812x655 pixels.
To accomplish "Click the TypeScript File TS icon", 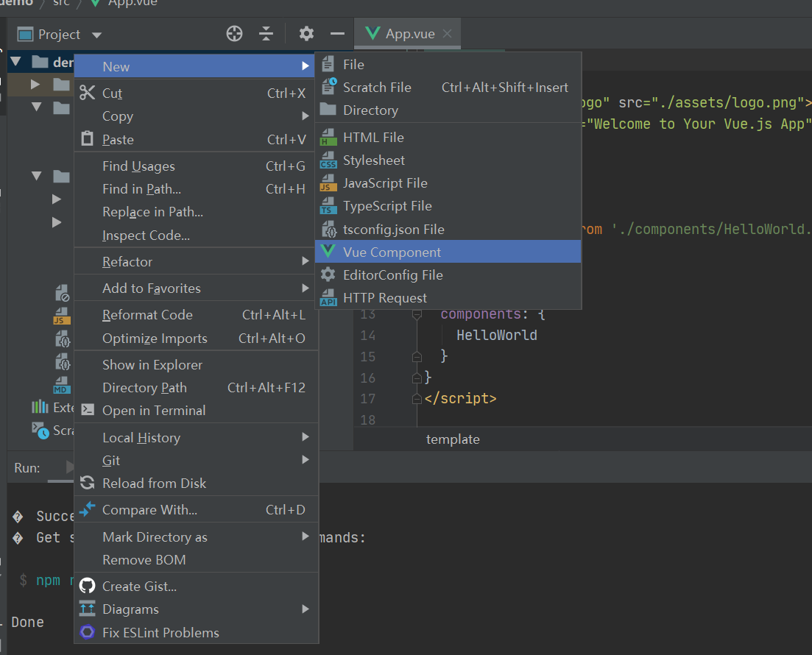I will (328, 205).
